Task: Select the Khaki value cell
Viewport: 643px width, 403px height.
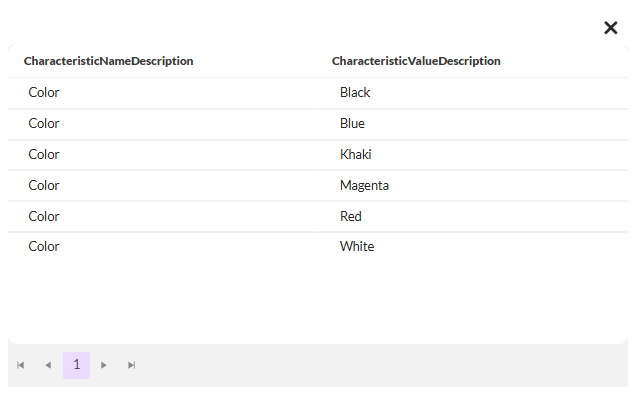Action: (x=355, y=155)
